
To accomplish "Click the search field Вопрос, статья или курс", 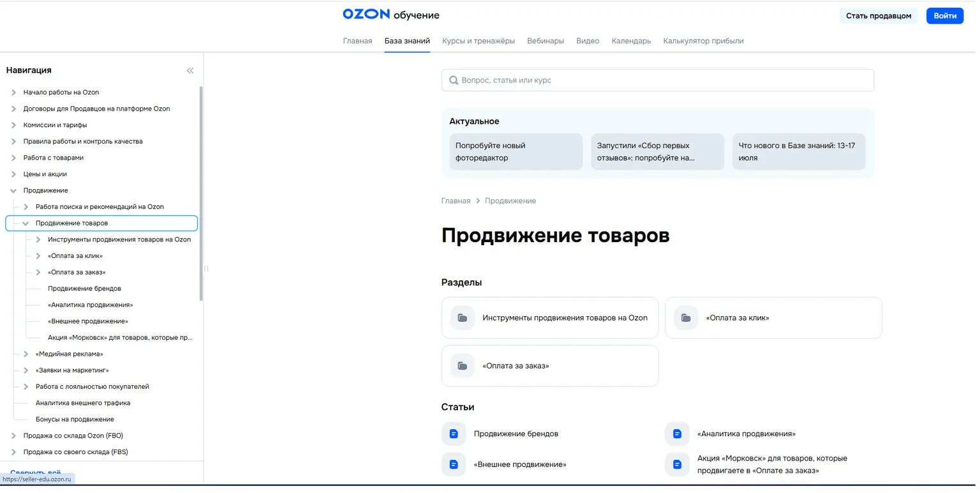I will 658,80.
